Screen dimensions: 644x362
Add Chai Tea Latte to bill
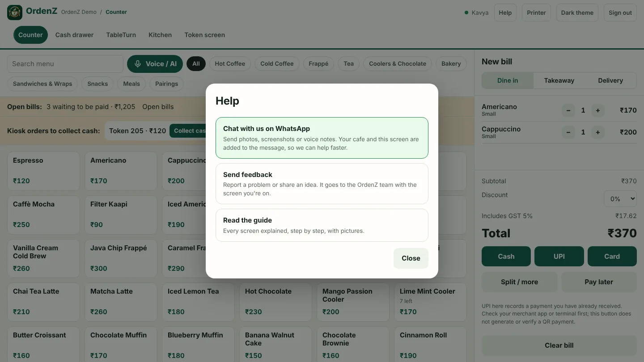pyautogui.click(x=43, y=302)
